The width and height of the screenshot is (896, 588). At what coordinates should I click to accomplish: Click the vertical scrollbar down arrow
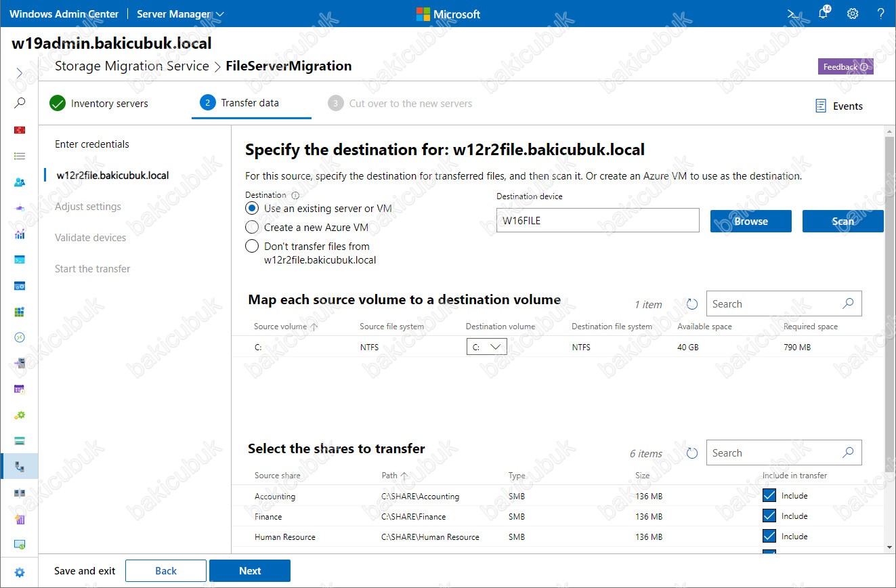(x=890, y=547)
